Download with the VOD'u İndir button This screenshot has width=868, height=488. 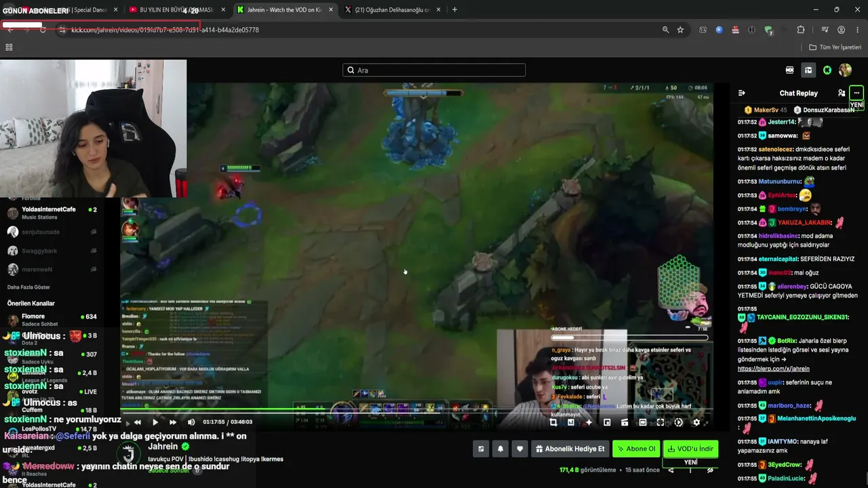[690, 449]
